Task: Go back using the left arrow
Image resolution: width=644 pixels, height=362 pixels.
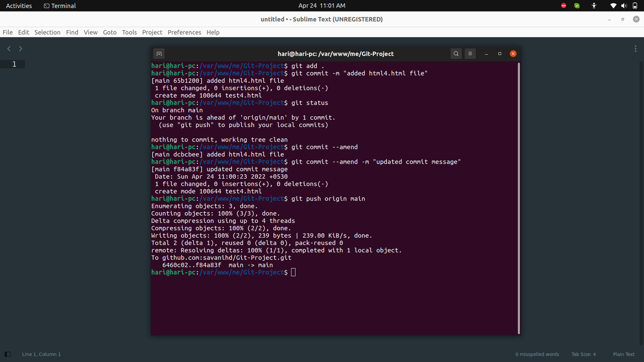Action: click(x=9, y=49)
